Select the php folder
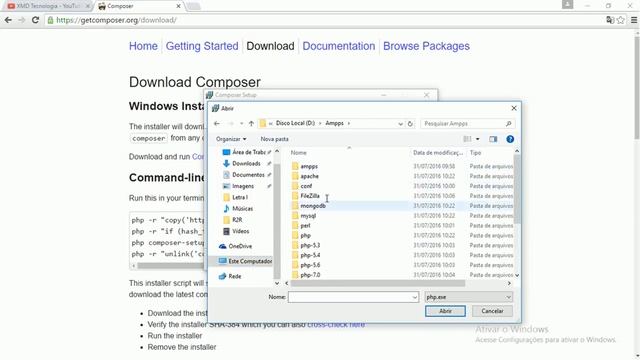 [305, 236]
